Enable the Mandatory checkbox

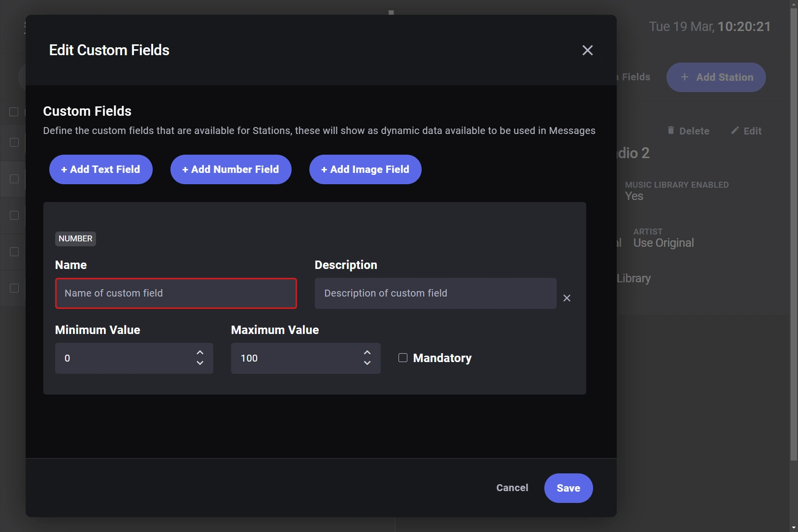coord(403,358)
